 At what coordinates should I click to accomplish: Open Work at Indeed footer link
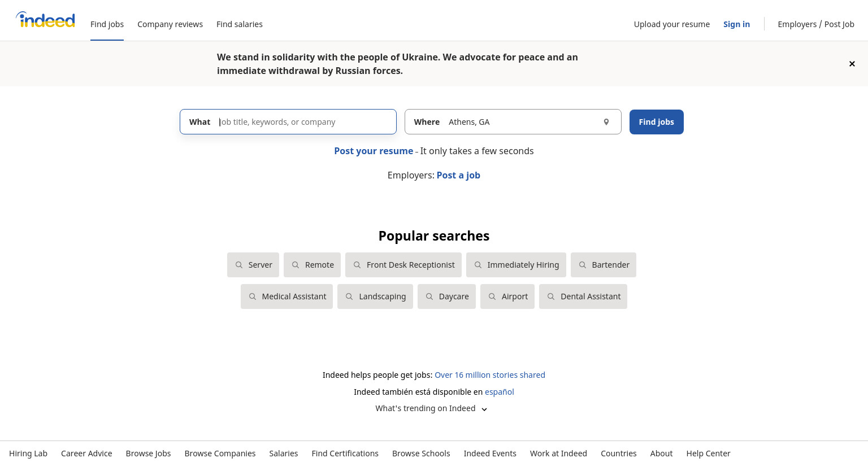[x=558, y=453]
